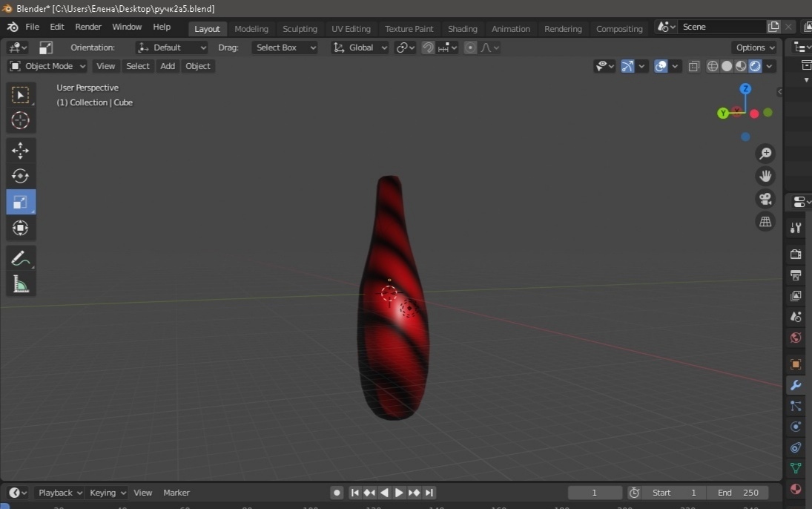This screenshot has height=509, width=812.
Task: Open the Keying dropdown
Action: pyautogui.click(x=108, y=493)
